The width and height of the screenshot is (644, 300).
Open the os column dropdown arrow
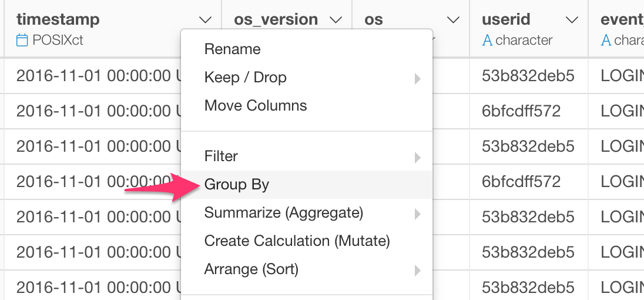453,20
